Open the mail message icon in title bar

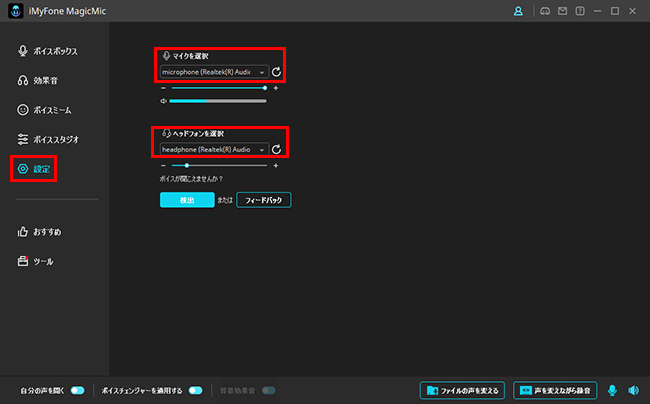coord(563,11)
